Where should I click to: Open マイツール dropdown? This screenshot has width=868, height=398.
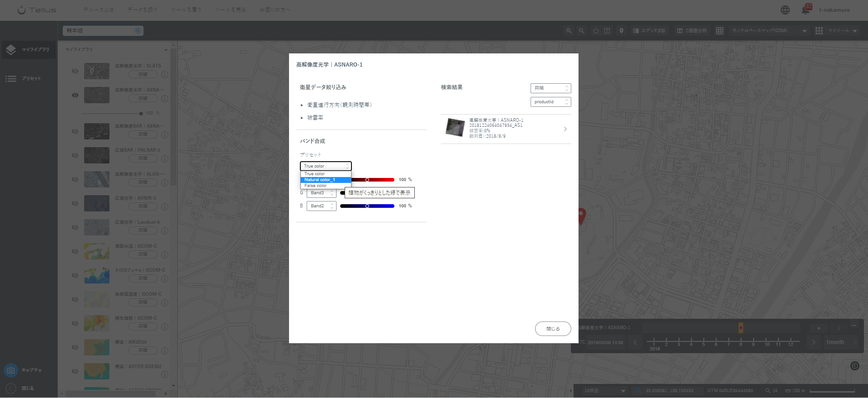pos(837,31)
